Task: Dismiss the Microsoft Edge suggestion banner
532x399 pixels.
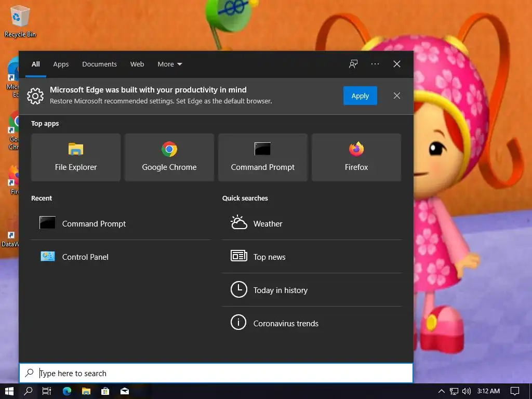Action: (x=396, y=96)
